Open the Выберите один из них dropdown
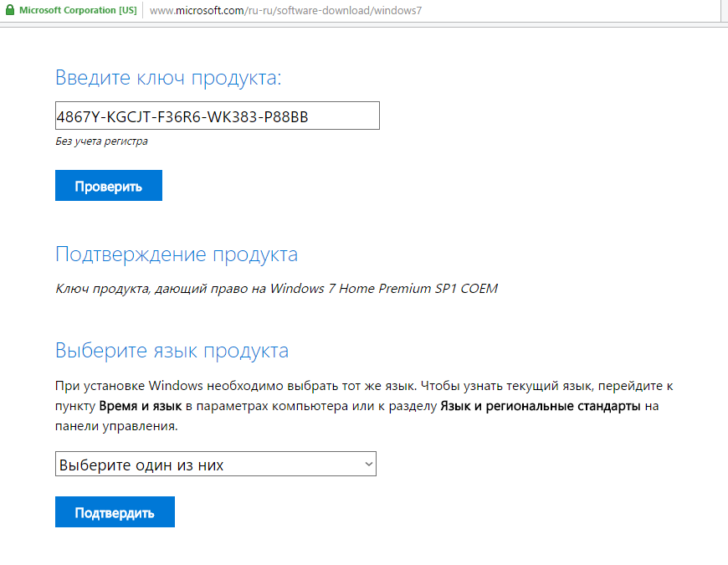Image resolution: width=728 pixels, height=565 pixels. click(215, 465)
